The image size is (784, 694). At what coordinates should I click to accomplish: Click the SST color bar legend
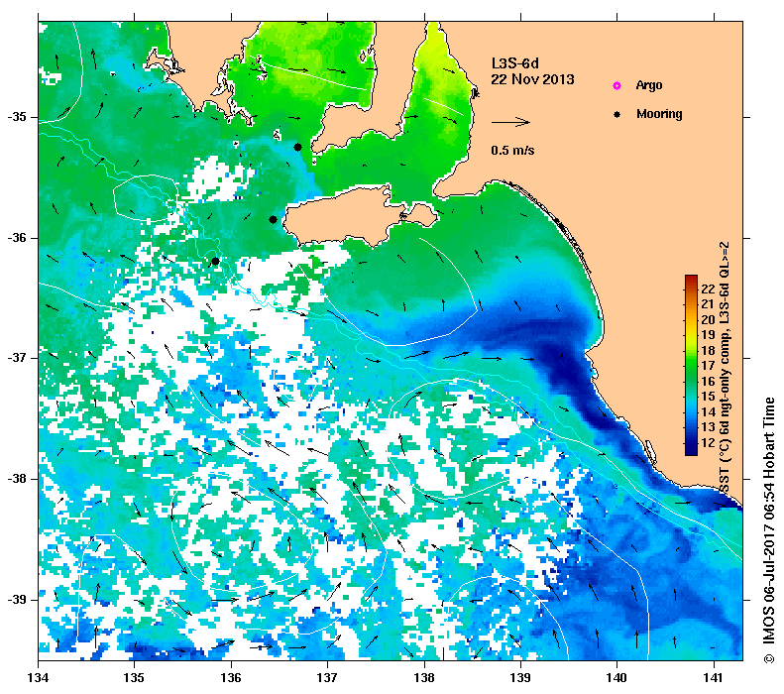[x=691, y=365]
